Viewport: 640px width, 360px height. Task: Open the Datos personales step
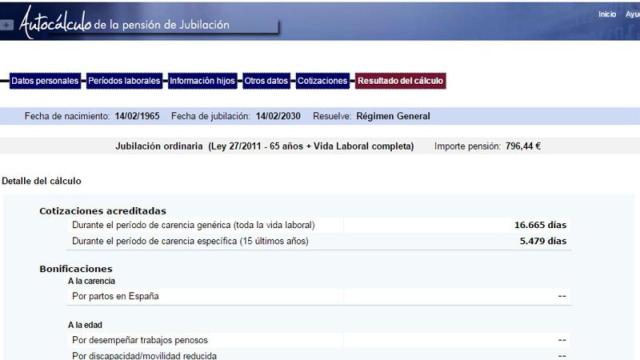point(45,81)
